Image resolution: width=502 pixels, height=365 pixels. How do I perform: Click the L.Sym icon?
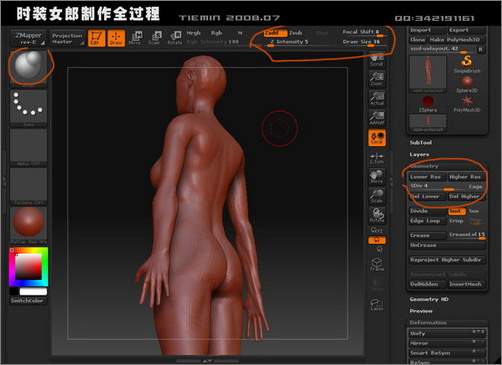[x=377, y=158]
